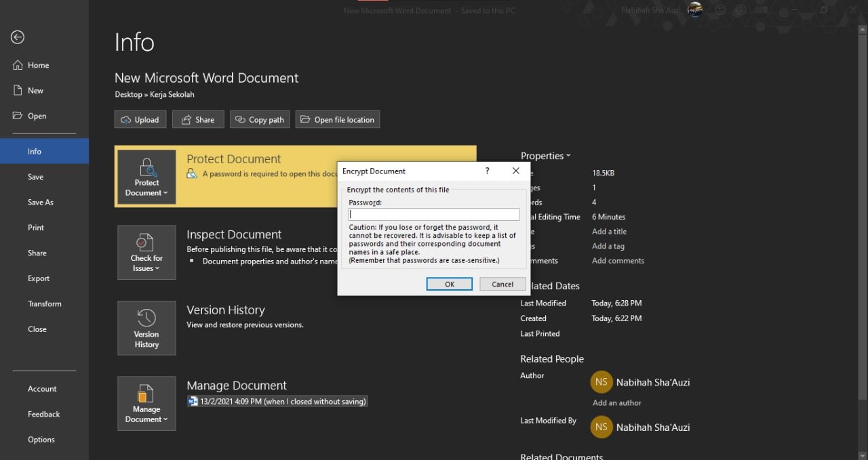
Task: Open the Feedback page
Action: click(x=43, y=414)
